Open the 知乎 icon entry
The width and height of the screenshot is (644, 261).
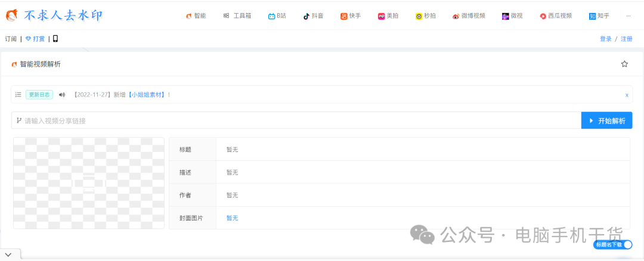coord(599,16)
